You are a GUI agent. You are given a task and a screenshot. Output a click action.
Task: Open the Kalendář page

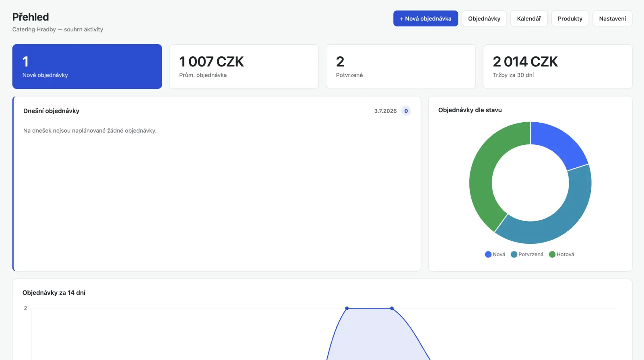click(529, 19)
